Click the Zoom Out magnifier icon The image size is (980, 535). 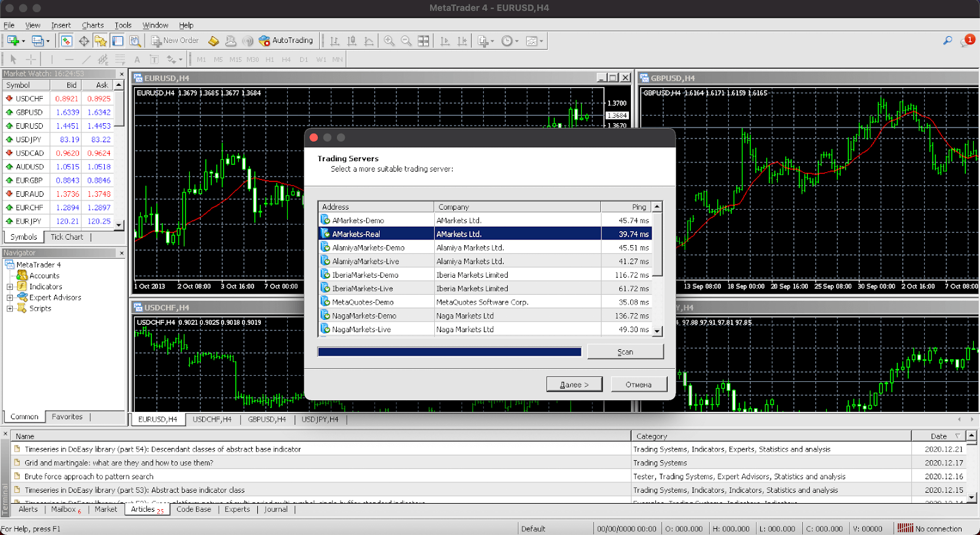tap(406, 41)
